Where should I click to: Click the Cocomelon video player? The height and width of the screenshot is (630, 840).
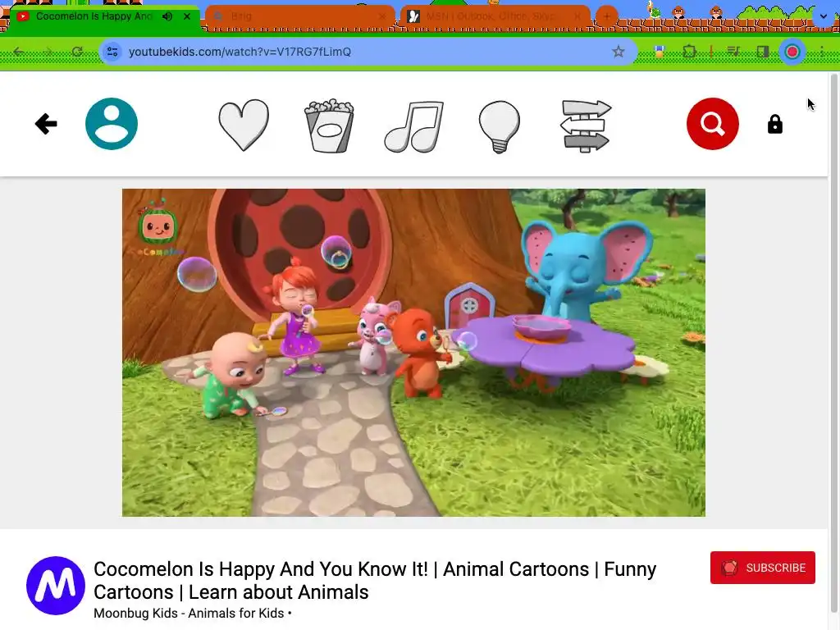413,353
